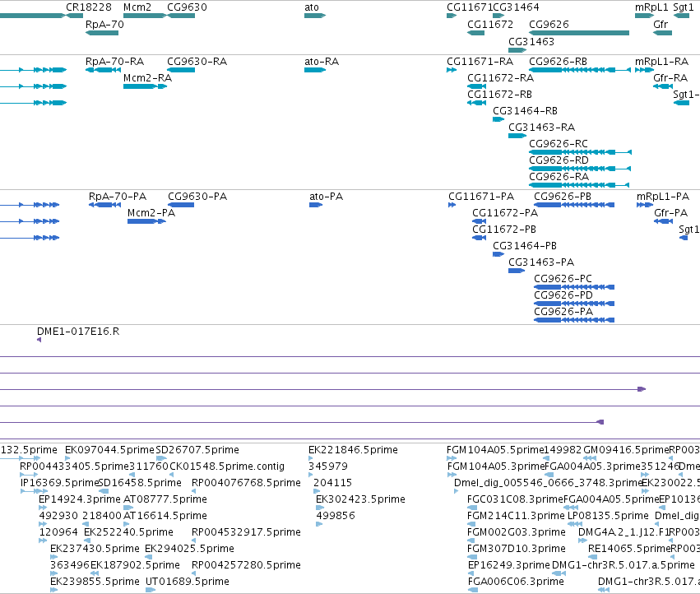700x594 pixels.
Task: Select the Mcm2 gene label
Action: (x=137, y=7)
